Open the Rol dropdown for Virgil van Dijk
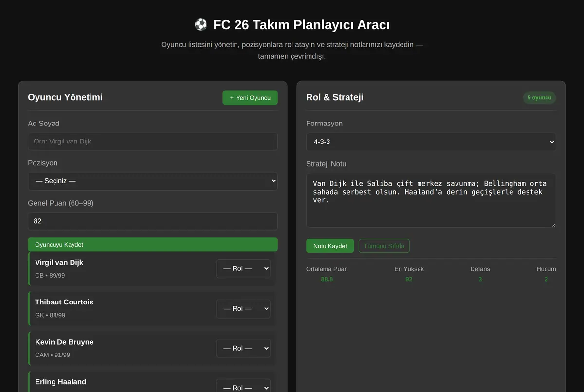The height and width of the screenshot is (392, 584). 243,268
